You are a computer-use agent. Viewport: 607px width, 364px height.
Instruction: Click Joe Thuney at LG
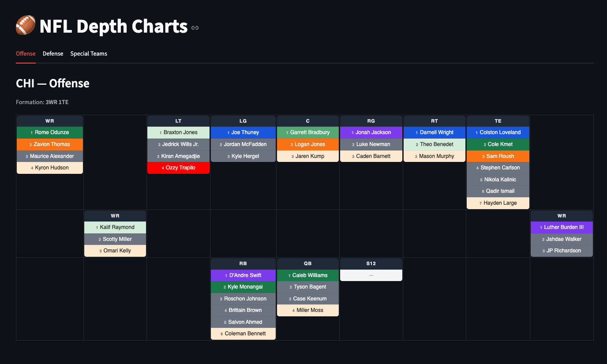(243, 132)
